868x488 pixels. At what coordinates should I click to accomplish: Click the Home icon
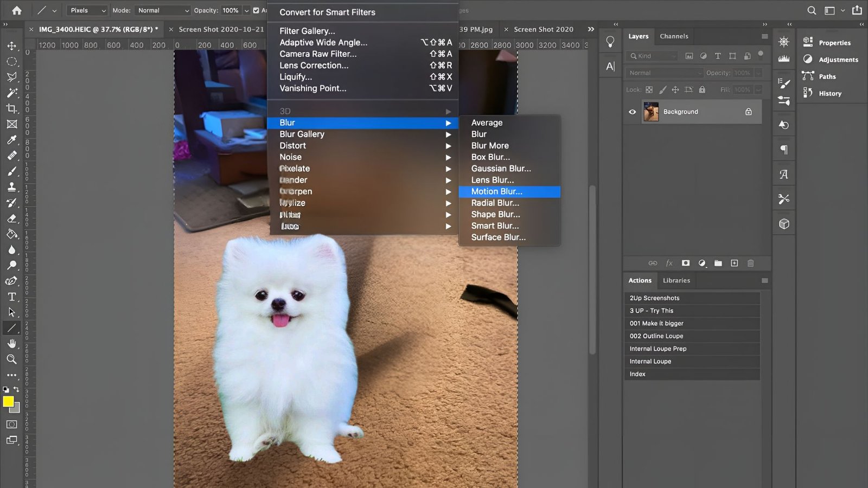(17, 10)
